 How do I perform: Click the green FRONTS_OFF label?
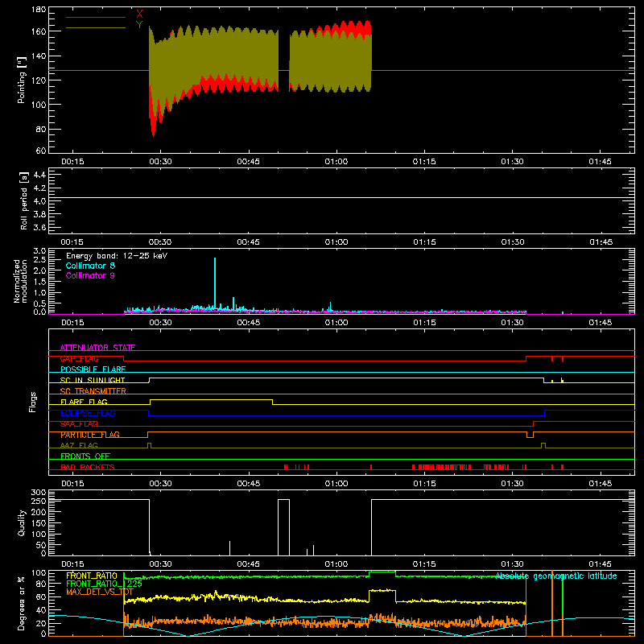[85, 456]
